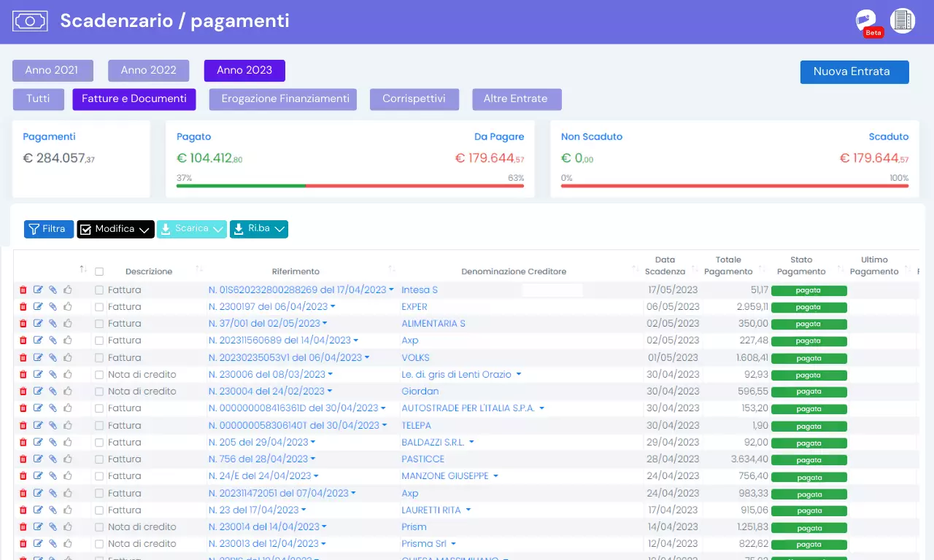This screenshot has height=560, width=934.
Task: Expand creditor Le. di. gris di Lenti Orazio
Action: point(519,375)
